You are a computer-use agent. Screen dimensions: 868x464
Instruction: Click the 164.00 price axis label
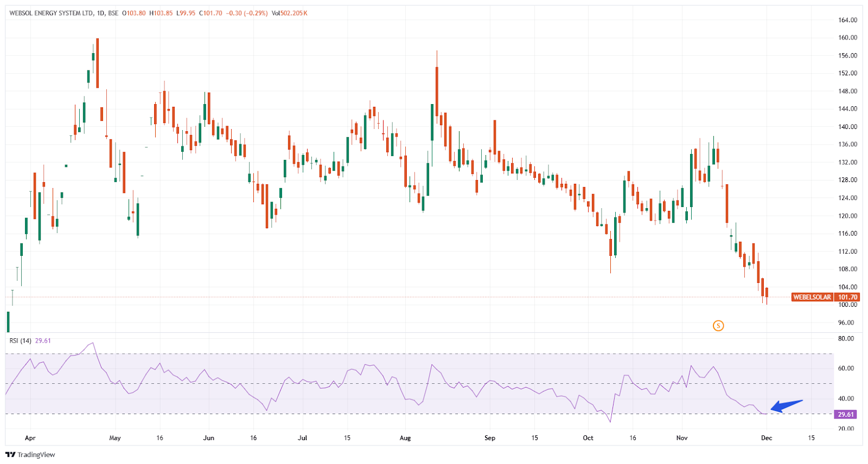(x=847, y=20)
